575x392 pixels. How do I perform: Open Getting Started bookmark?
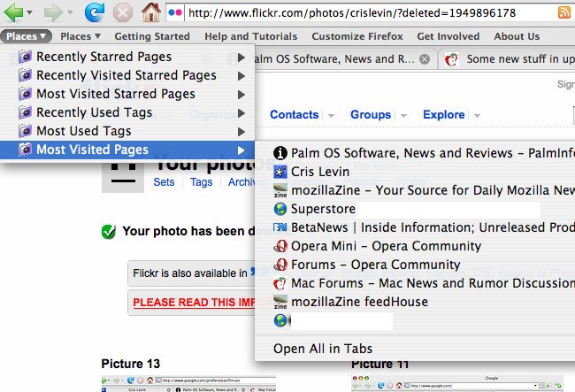coord(152,36)
